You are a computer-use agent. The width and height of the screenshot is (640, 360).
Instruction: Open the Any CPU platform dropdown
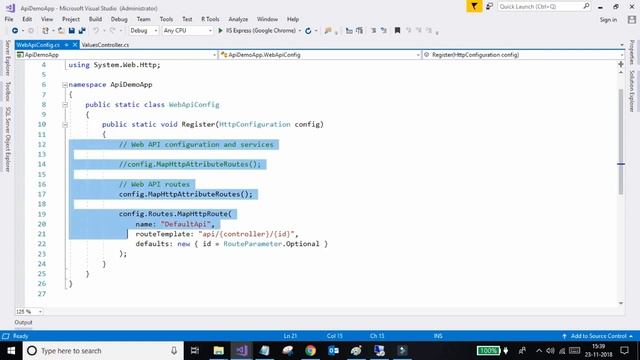click(x=187, y=31)
